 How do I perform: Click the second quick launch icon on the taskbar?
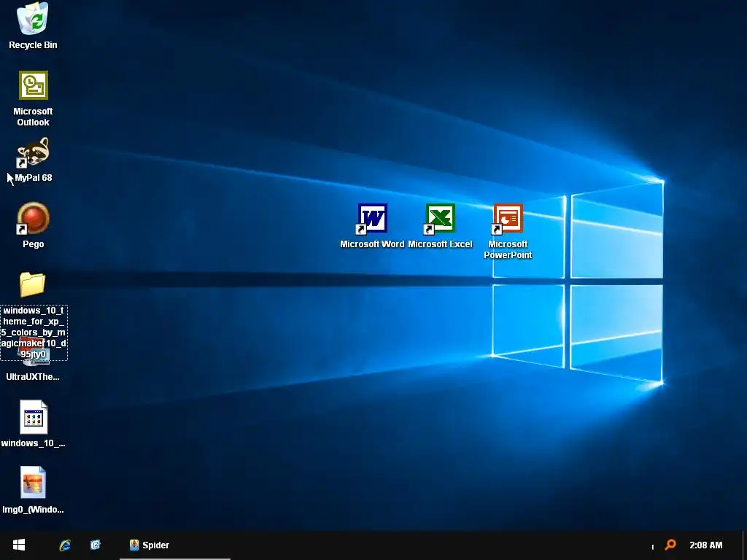(x=96, y=545)
